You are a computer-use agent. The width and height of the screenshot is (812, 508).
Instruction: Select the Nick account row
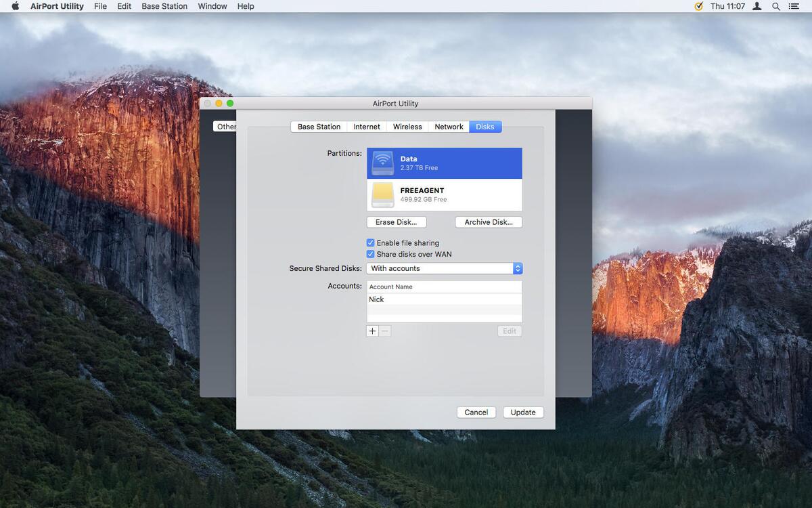(x=444, y=299)
